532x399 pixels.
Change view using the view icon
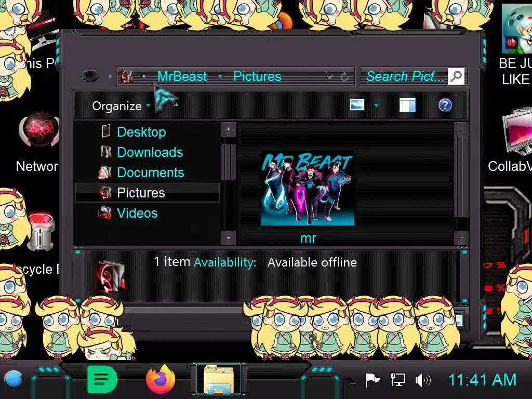357,105
